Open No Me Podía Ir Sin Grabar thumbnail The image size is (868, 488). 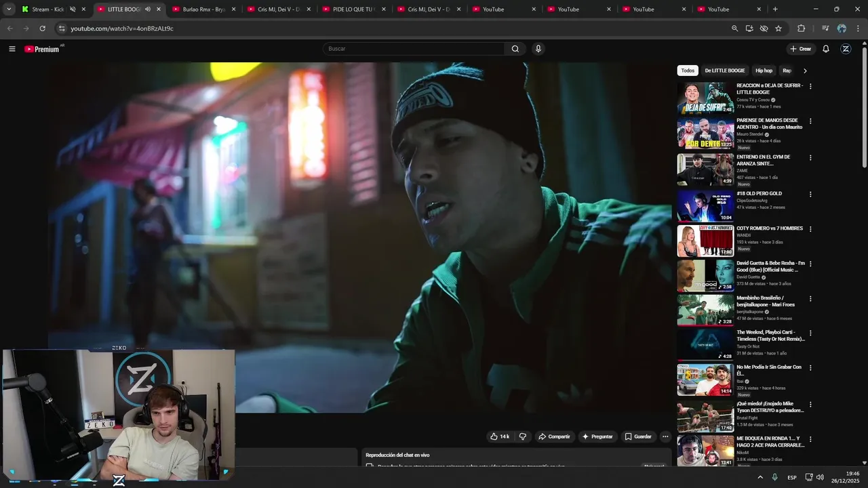pos(705,380)
